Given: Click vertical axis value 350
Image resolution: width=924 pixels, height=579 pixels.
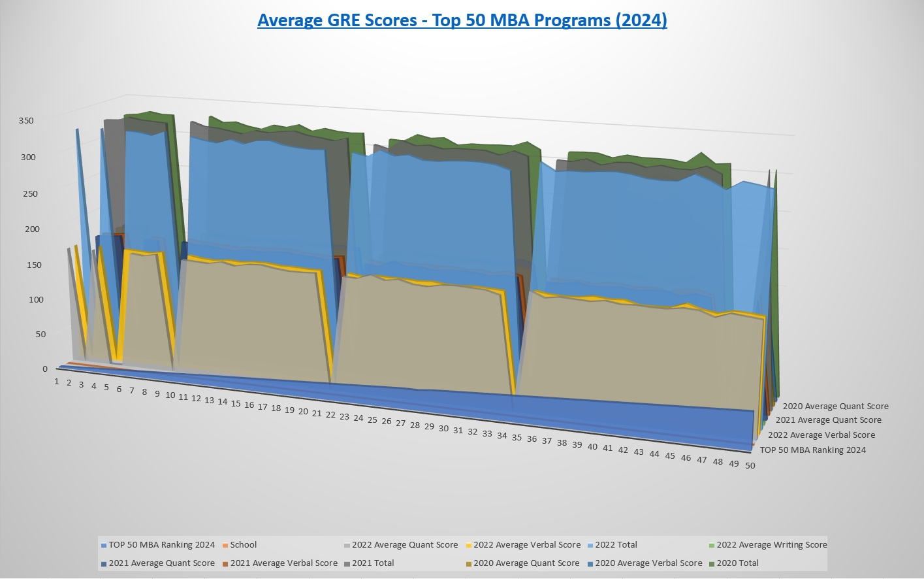Looking at the screenshot, I should 26,121.
